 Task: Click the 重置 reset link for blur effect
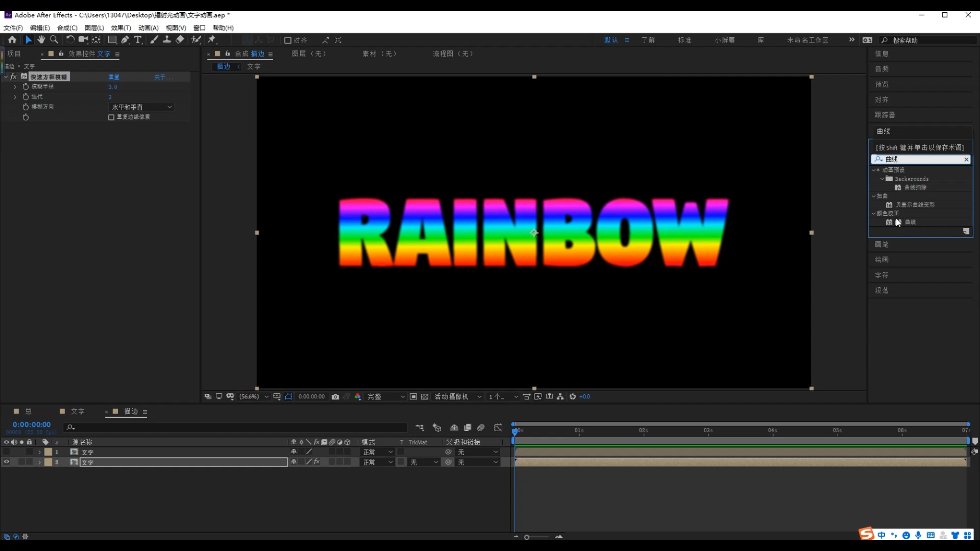pyautogui.click(x=114, y=77)
